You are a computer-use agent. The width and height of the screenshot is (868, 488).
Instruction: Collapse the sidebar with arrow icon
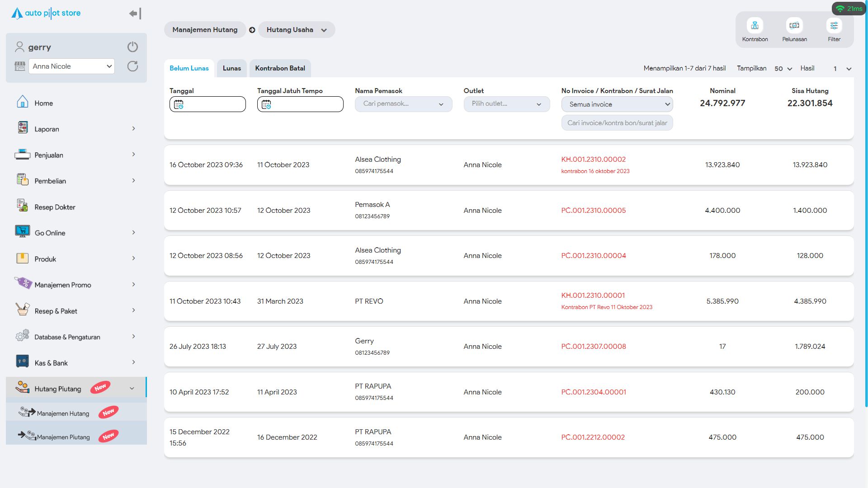point(135,14)
